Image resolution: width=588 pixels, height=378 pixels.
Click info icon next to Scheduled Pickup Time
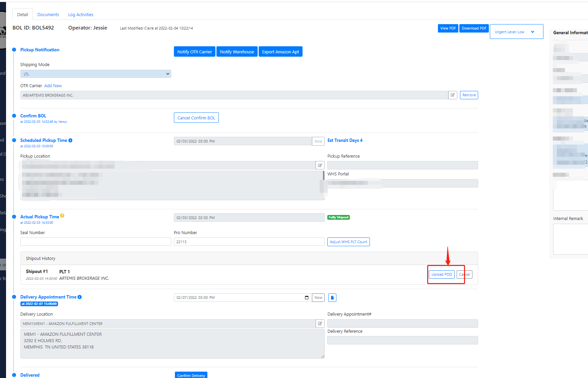[x=70, y=141]
